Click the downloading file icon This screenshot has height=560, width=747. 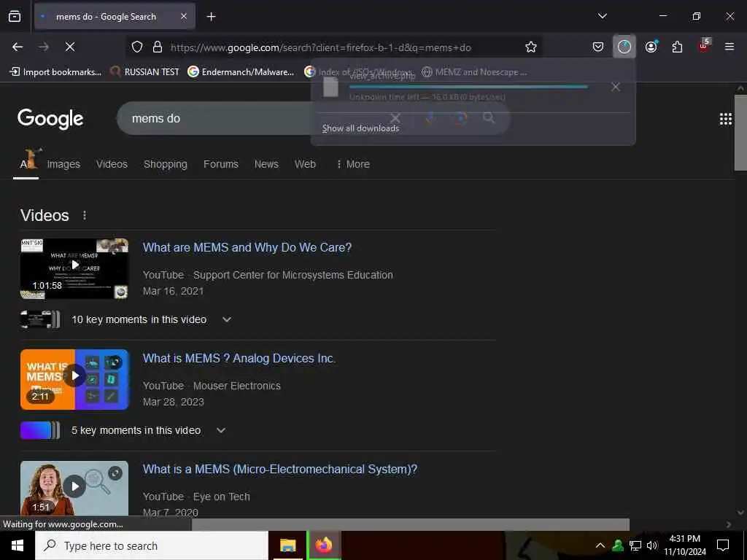330,87
